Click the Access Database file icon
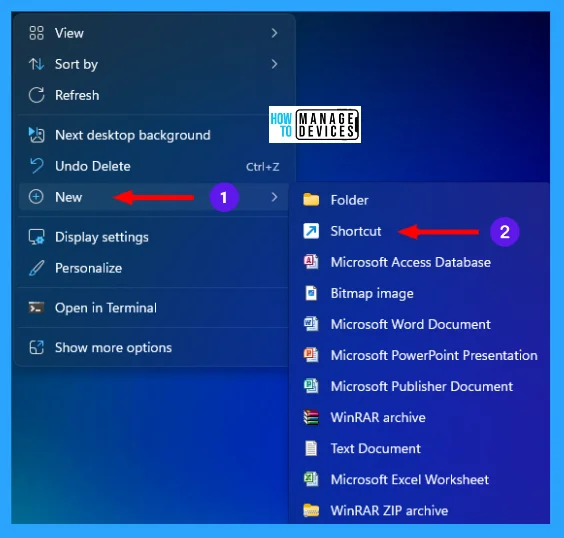 pos(311,262)
